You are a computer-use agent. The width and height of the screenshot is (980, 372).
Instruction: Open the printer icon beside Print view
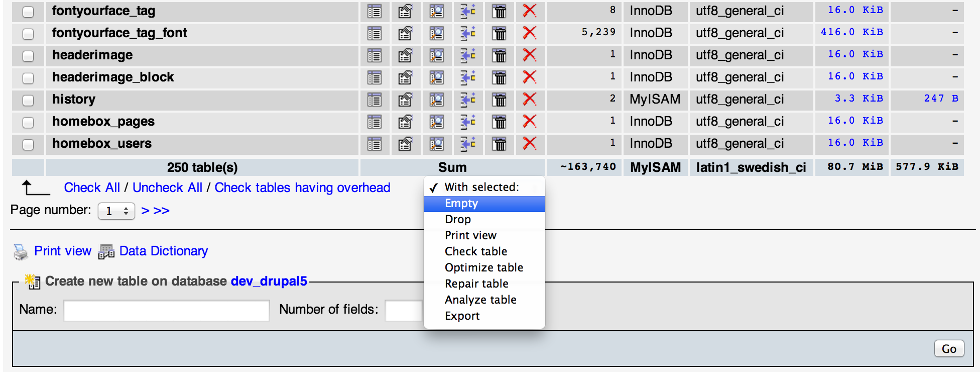21,252
